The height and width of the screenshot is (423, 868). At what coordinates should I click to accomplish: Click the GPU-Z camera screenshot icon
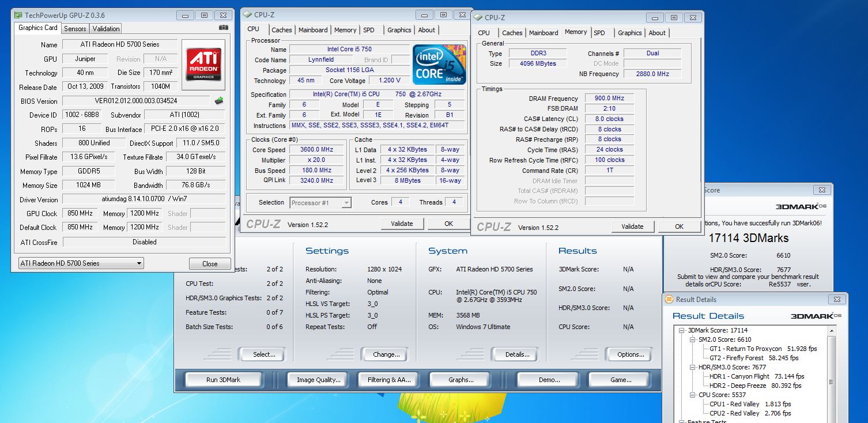(224, 28)
